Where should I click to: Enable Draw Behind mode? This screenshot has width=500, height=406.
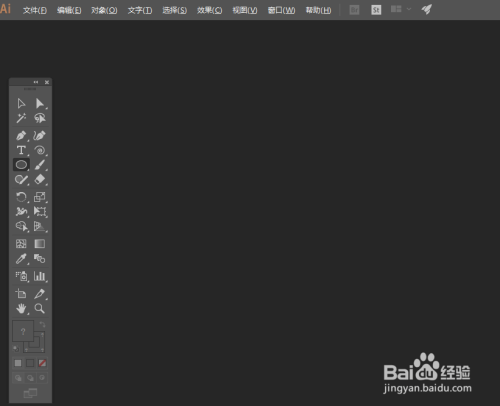[x=30, y=378]
